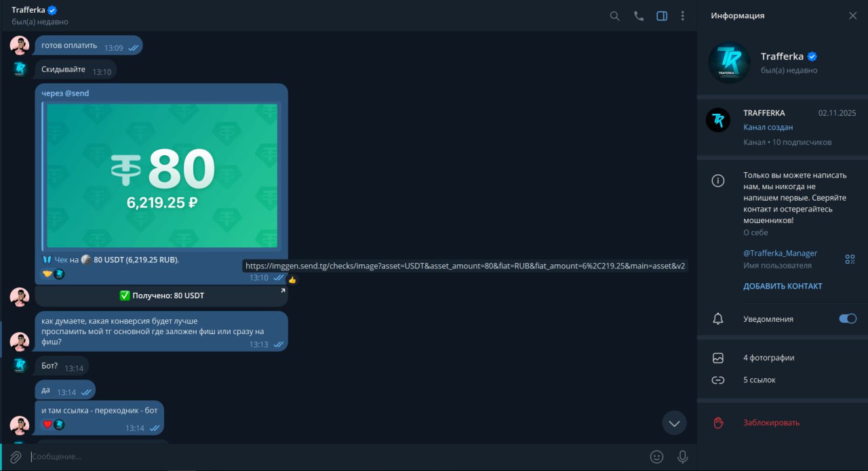Image resolution: width=868 pixels, height=471 pixels.
Task: Click the message about конверсия and фиш
Action: pyautogui.click(x=161, y=331)
